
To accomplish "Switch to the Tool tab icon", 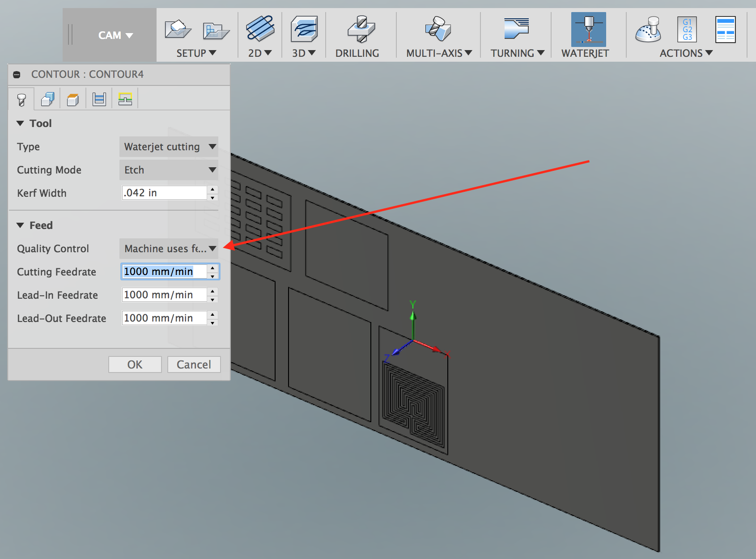I will click(x=21, y=99).
